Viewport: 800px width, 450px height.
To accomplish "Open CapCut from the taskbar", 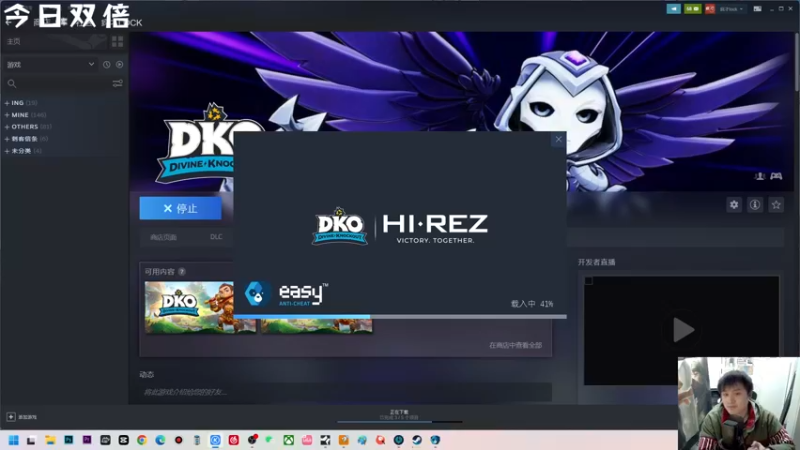I will click(x=123, y=440).
